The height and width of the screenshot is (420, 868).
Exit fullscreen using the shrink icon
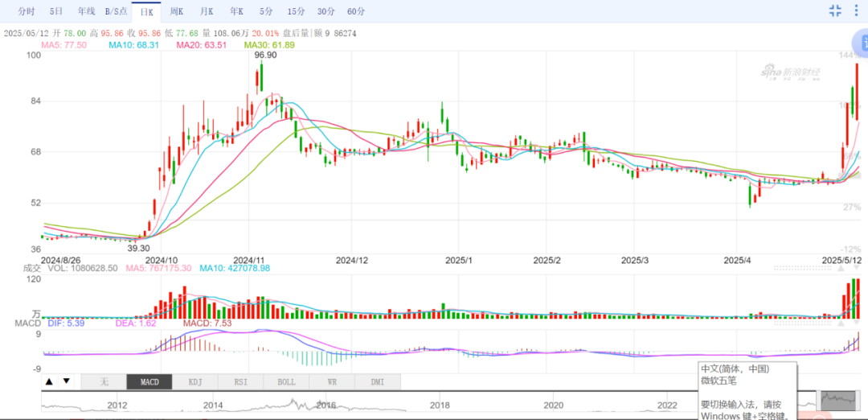click(x=835, y=10)
